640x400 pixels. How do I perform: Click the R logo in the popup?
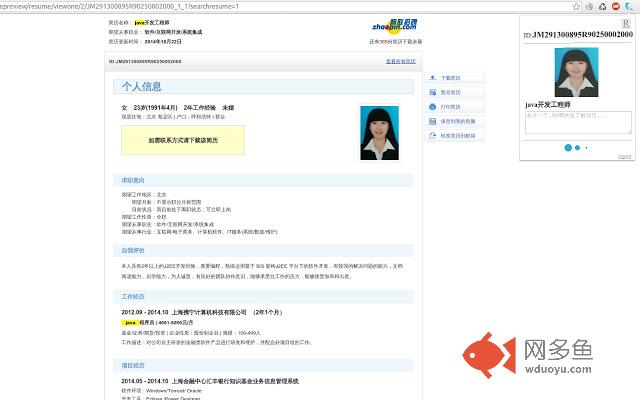click(x=626, y=24)
